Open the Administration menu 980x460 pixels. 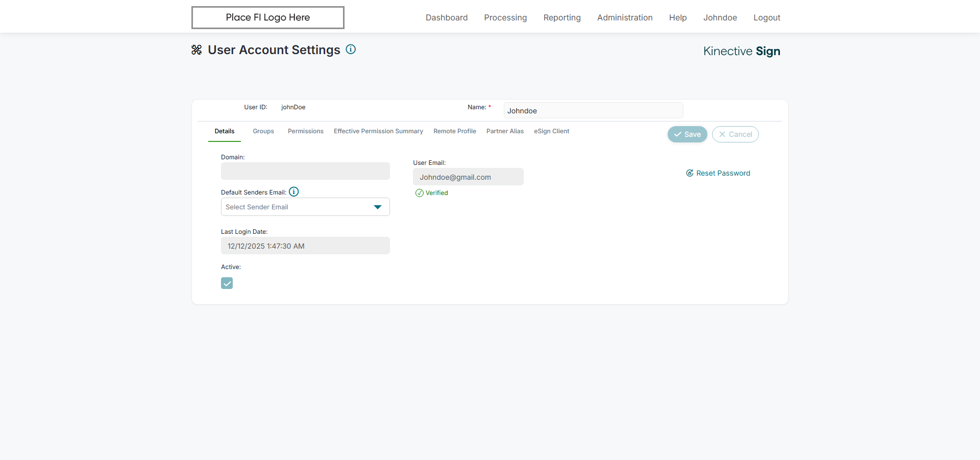point(625,17)
